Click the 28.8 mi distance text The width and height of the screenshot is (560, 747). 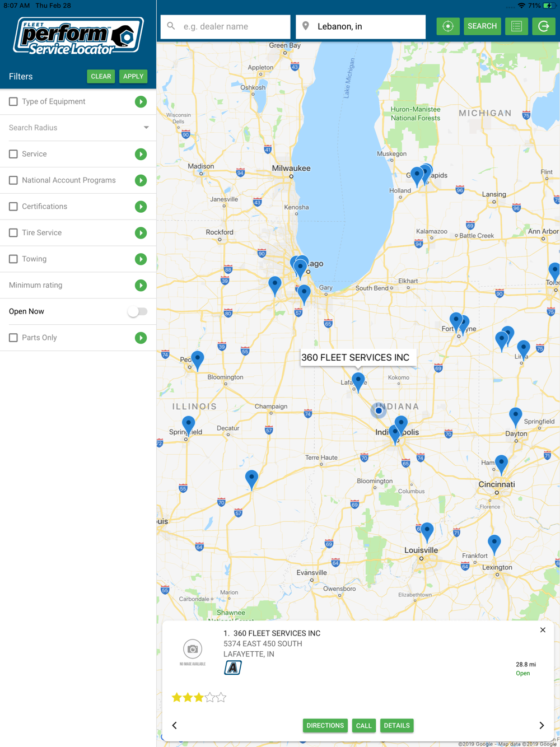coord(526,665)
